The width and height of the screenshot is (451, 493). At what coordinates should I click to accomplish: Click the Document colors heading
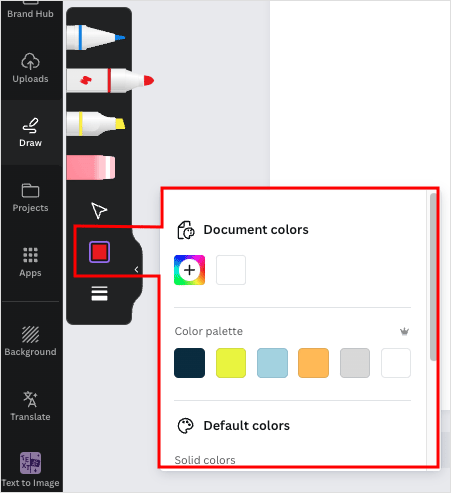coord(256,230)
